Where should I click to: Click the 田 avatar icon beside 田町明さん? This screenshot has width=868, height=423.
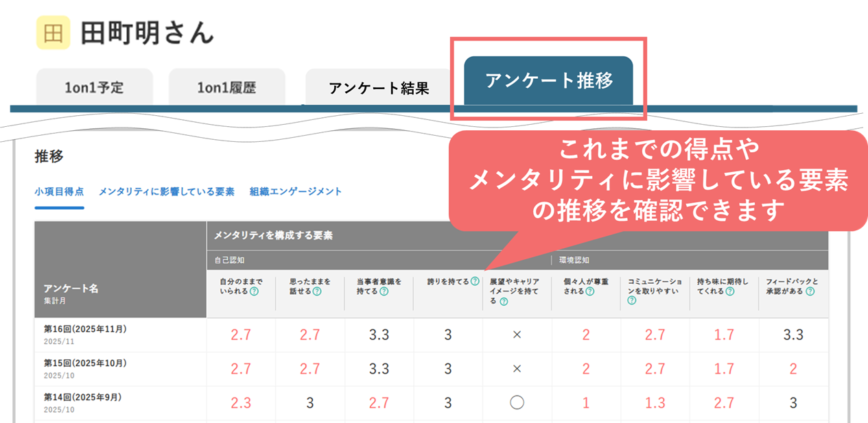pyautogui.click(x=53, y=32)
